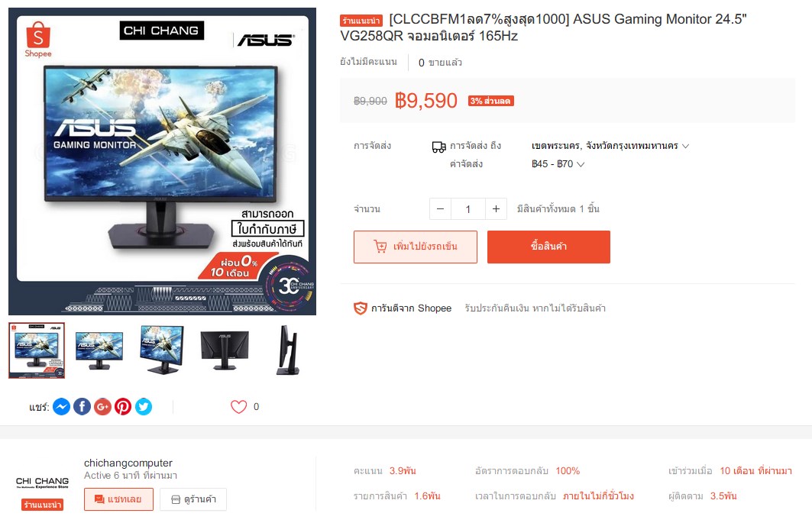Click the delivery truck icon
The height and width of the screenshot is (523, 812).
tap(438, 147)
